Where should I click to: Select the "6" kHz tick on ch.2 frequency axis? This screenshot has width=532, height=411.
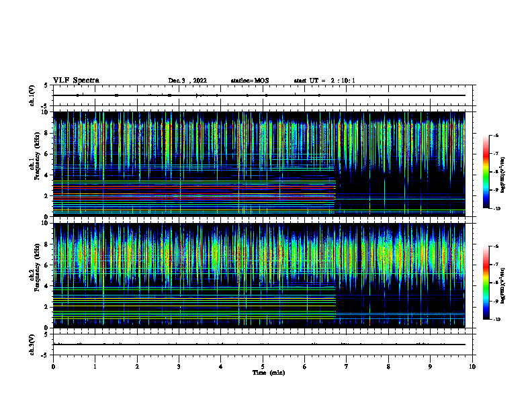coord(47,265)
